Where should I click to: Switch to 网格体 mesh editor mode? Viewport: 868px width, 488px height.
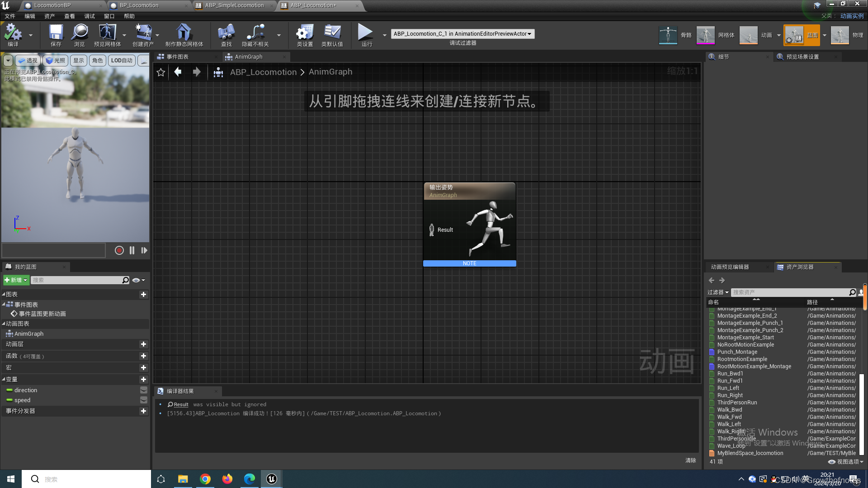(716, 35)
